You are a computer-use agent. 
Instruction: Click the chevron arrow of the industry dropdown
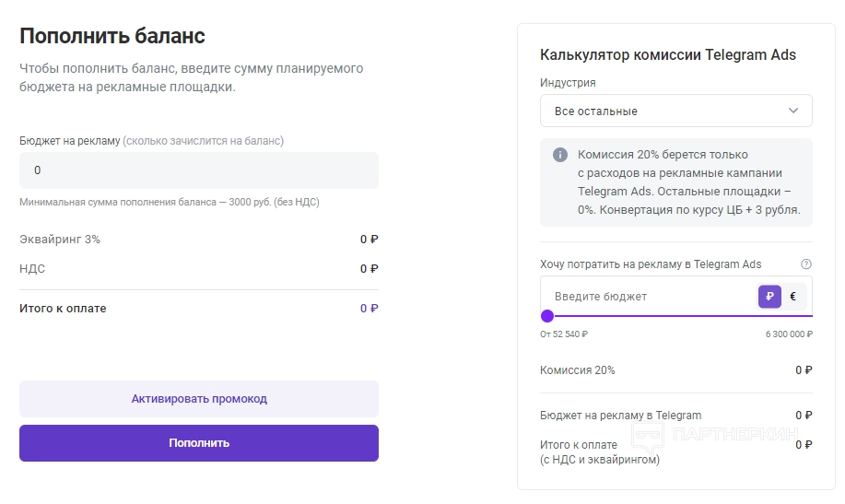[x=793, y=111]
